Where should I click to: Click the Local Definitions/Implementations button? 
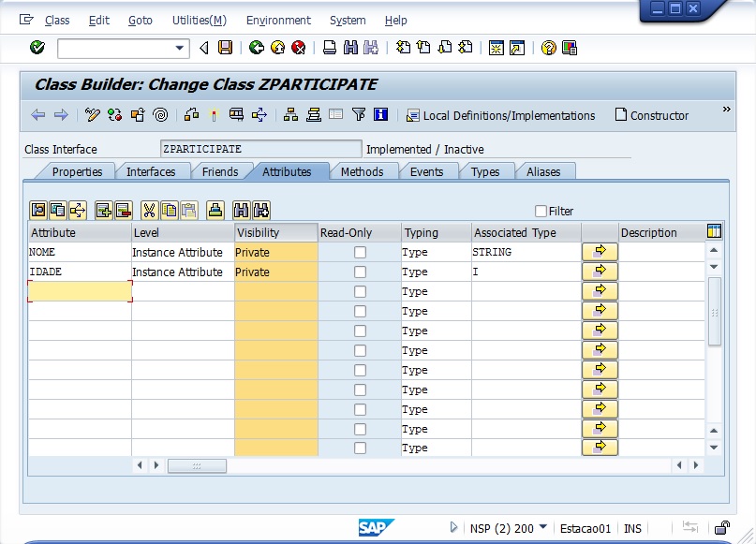click(500, 115)
